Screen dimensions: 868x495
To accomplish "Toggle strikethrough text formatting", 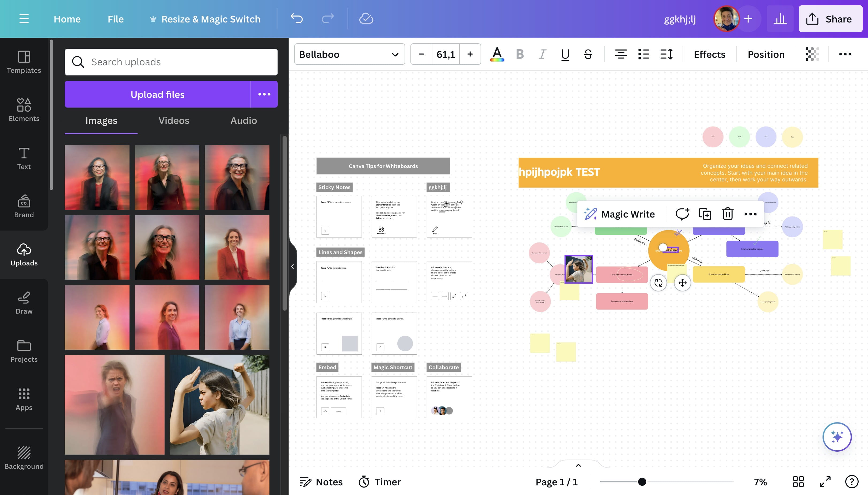I will click(588, 54).
